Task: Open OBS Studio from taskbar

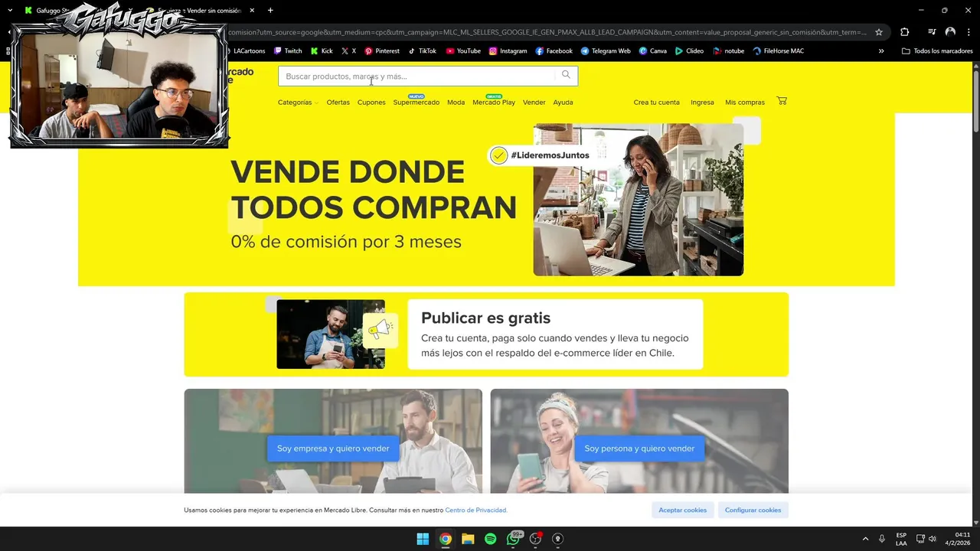Action: 536,539
